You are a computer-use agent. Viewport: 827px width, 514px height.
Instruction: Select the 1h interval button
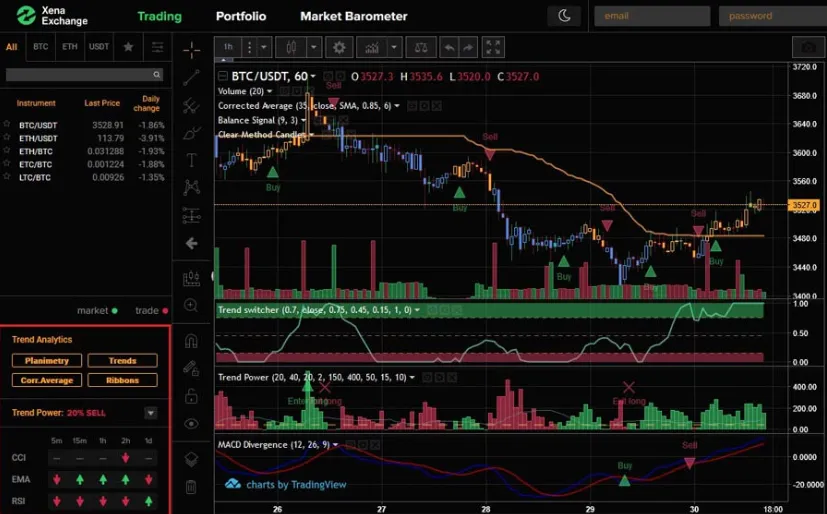point(228,47)
